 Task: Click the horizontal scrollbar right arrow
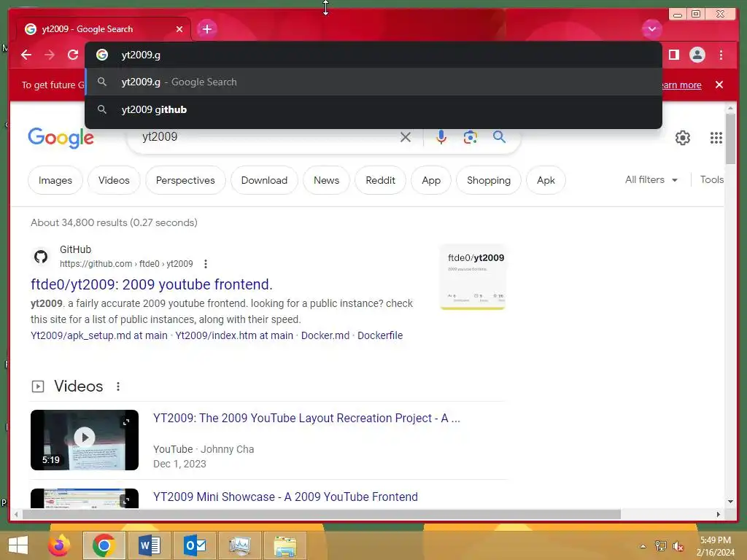(x=719, y=514)
